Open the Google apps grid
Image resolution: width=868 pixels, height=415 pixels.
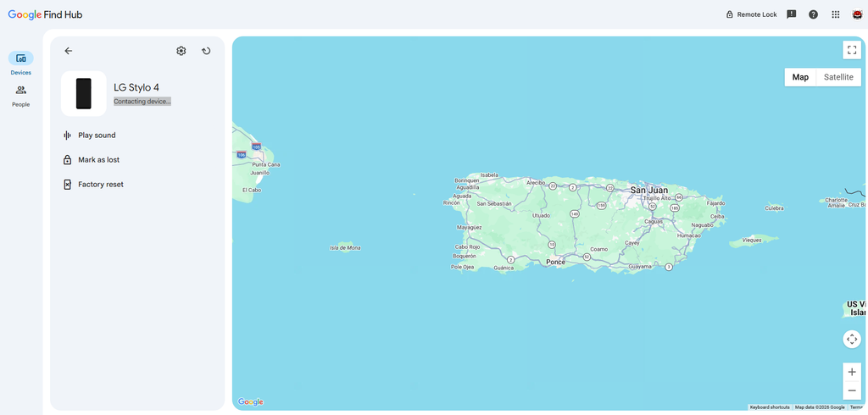(836, 14)
